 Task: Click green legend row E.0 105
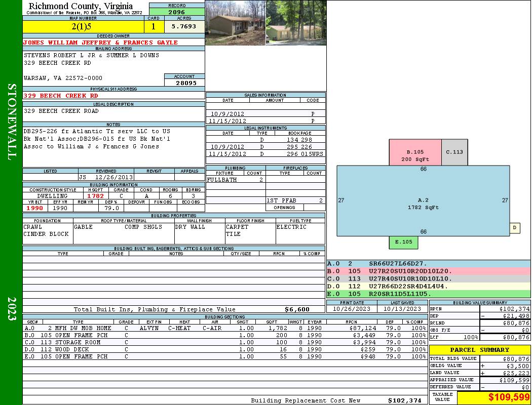[429, 294]
